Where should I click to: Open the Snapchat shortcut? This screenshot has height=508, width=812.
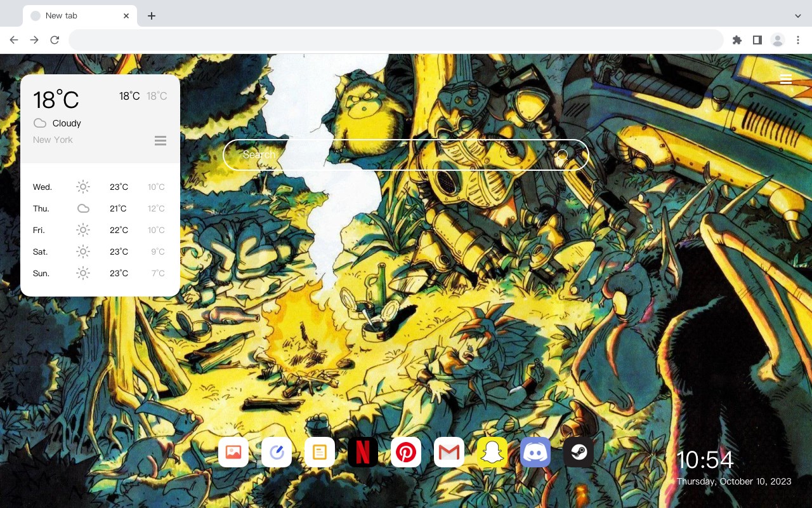coord(492,452)
